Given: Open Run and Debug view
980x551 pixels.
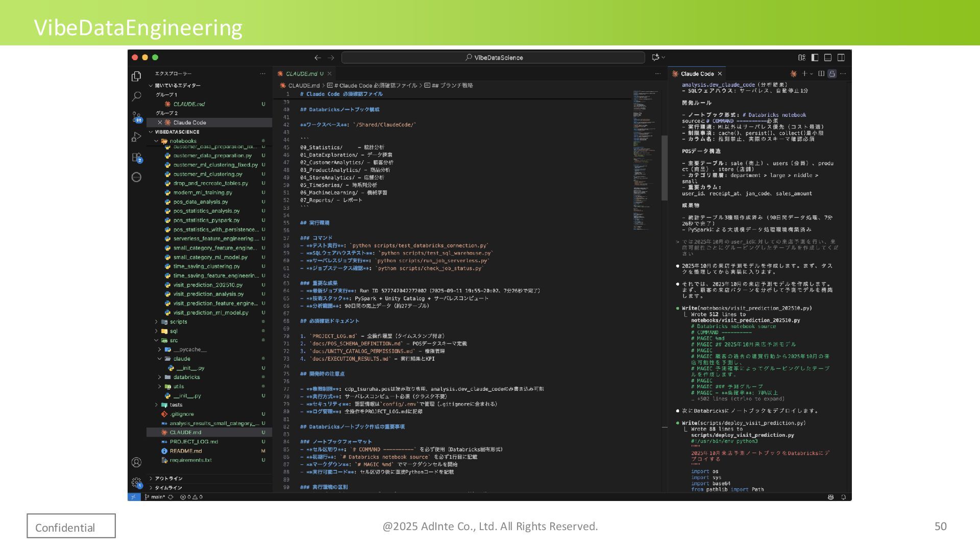Looking at the screenshot, I should [x=136, y=137].
